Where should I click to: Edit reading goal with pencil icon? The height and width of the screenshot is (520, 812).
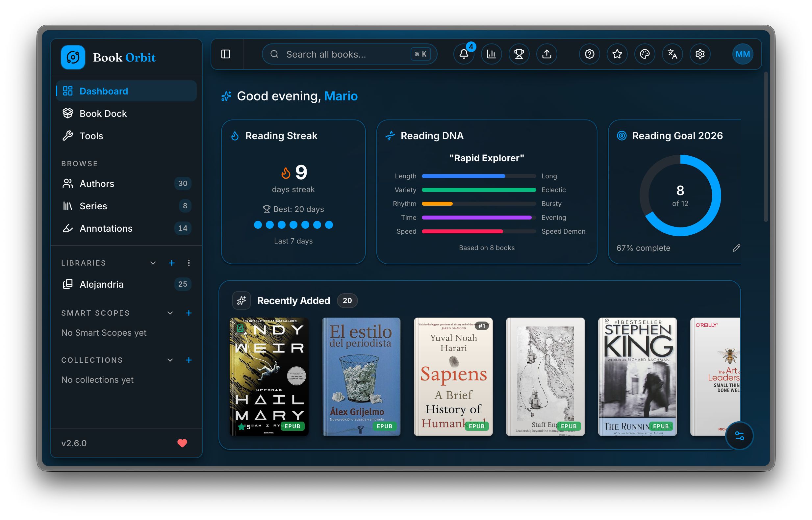point(736,248)
